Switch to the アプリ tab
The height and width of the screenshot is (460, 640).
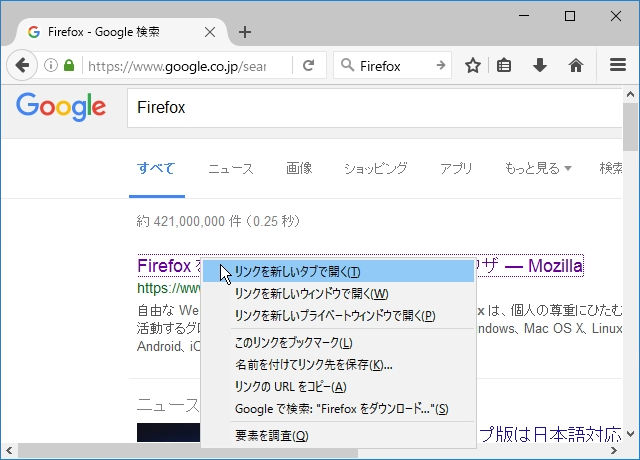tap(456, 168)
